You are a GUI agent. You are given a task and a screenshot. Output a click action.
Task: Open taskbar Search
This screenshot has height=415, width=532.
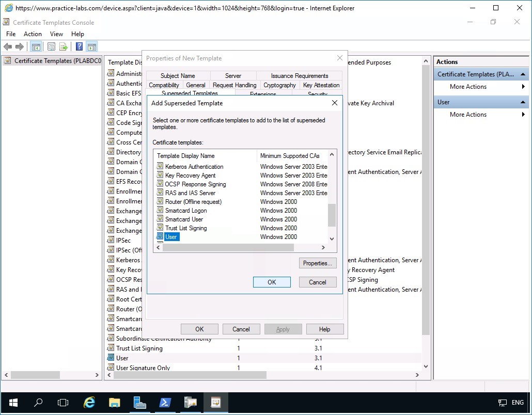pyautogui.click(x=38, y=403)
